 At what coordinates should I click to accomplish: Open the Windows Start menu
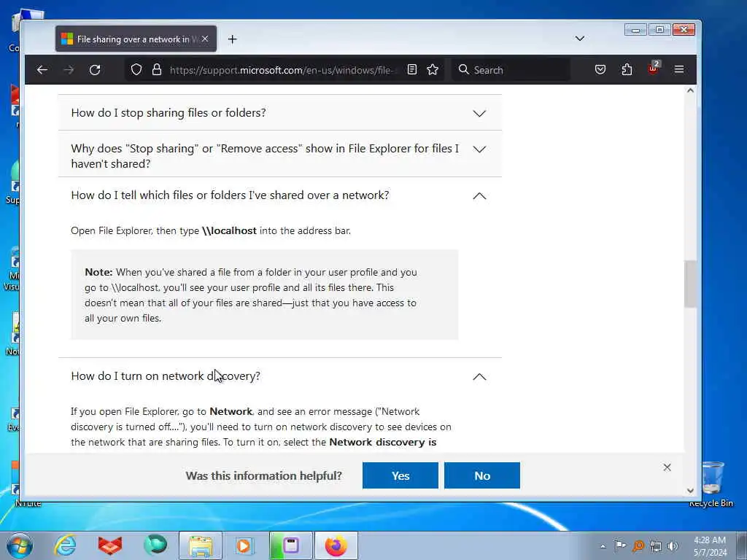(x=19, y=545)
